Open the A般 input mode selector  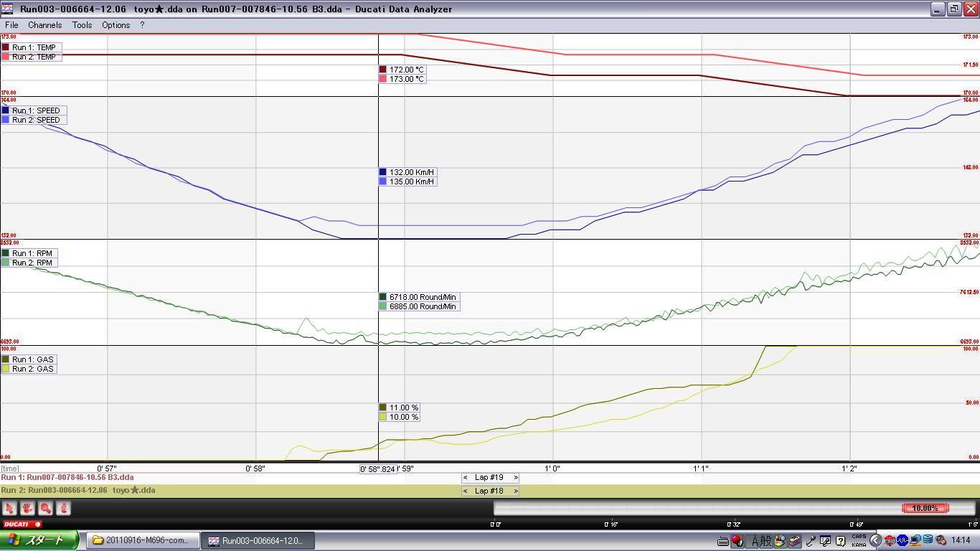point(761,541)
